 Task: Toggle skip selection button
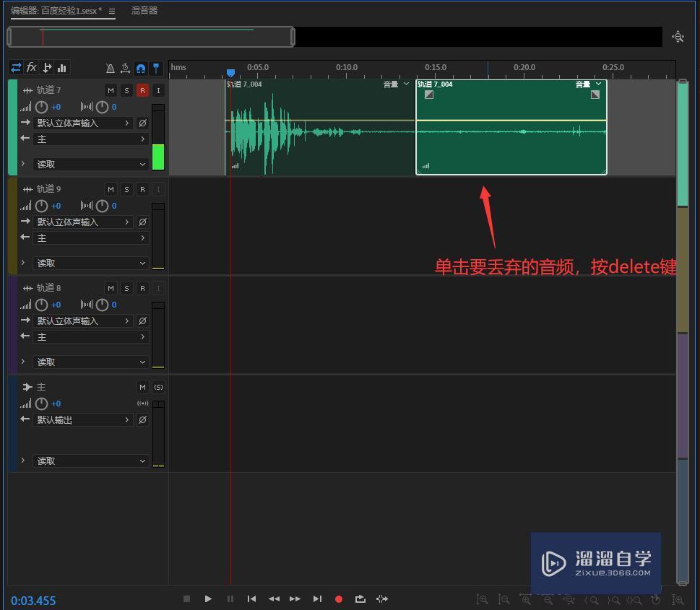point(382,599)
